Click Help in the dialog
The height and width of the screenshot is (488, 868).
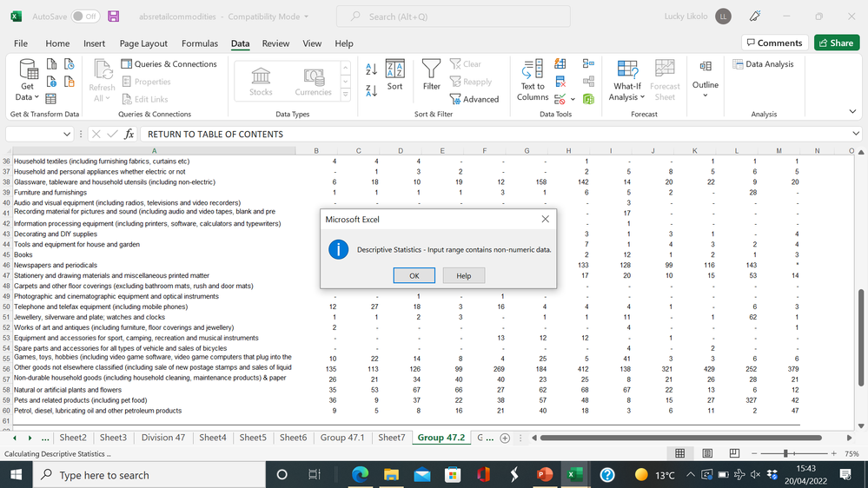[464, 275]
